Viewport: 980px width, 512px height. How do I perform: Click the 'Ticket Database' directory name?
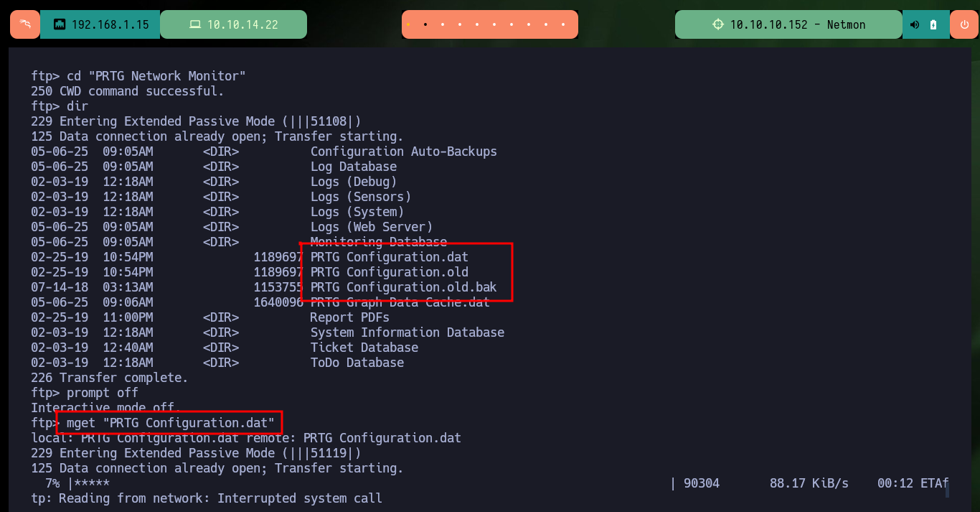364,348
